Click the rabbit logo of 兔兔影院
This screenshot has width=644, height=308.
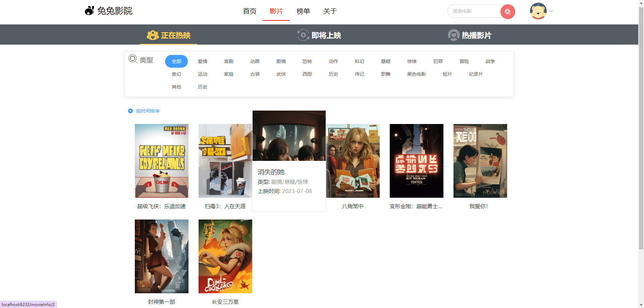click(x=89, y=11)
